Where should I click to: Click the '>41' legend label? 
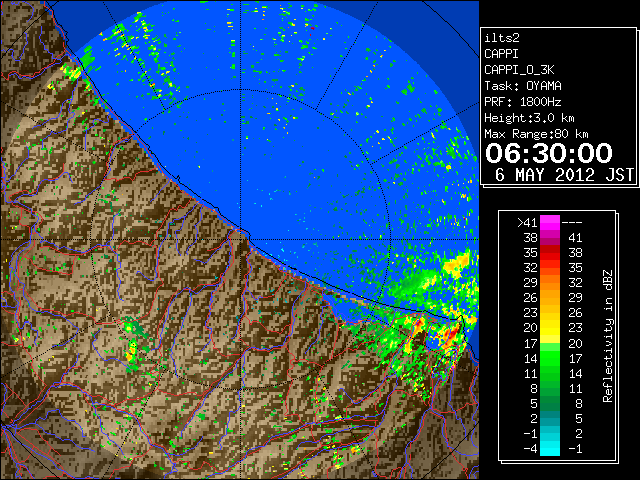pos(527,223)
